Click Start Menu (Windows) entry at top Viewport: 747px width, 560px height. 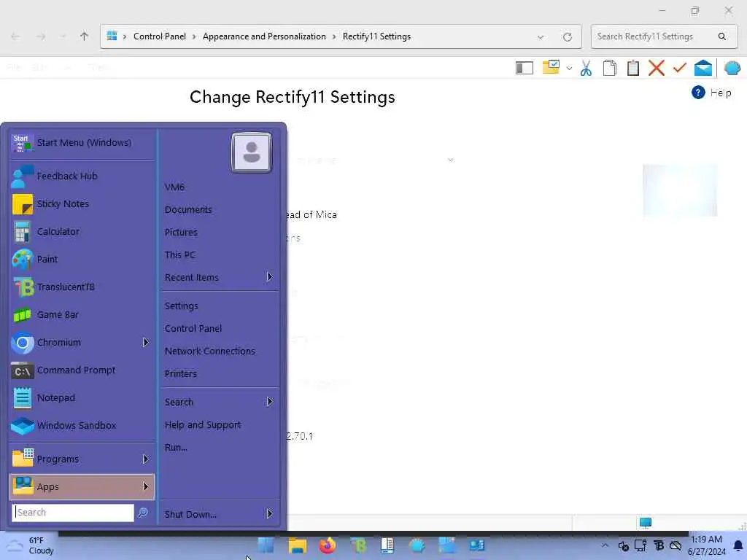[82, 143]
